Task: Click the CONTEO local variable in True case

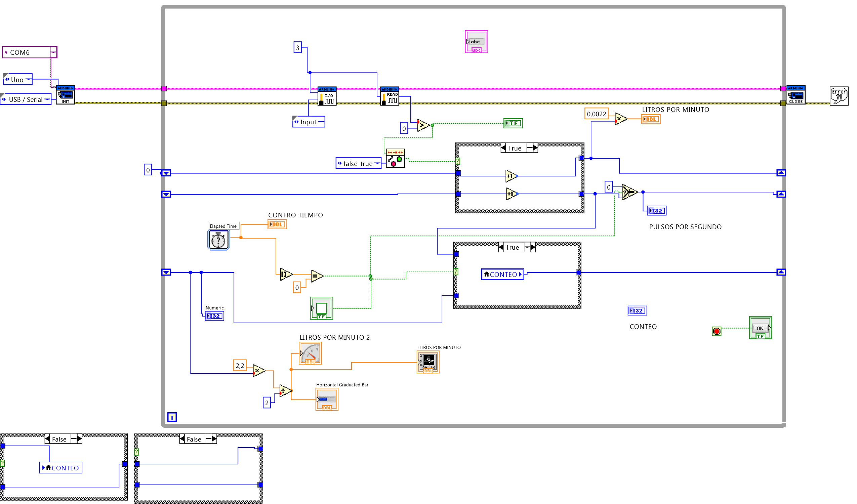Action: [x=503, y=275]
